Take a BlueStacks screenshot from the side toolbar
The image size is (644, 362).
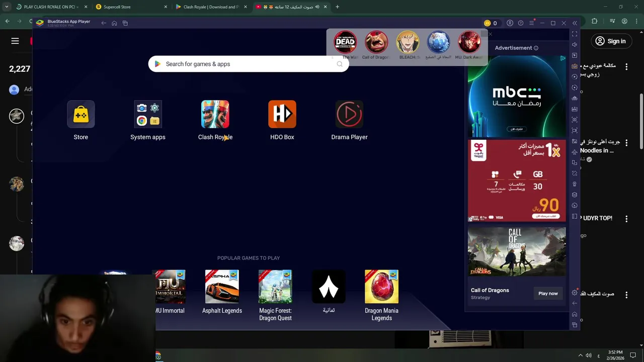pos(575,120)
